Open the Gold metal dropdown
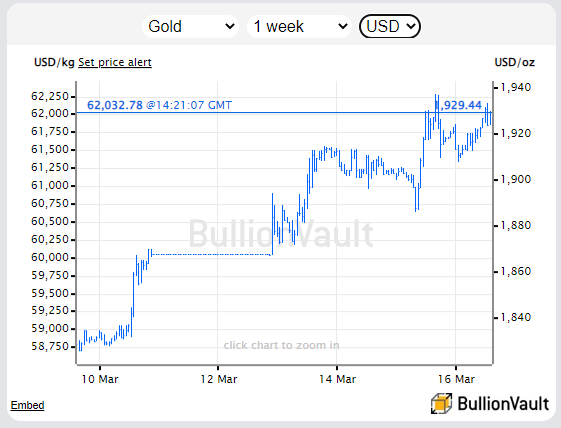 [x=190, y=26]
